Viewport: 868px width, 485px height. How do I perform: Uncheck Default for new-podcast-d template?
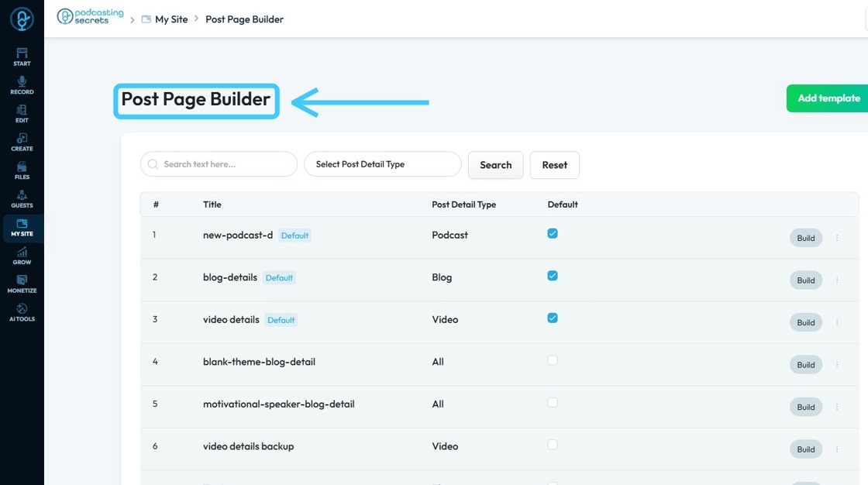point(553,233)
